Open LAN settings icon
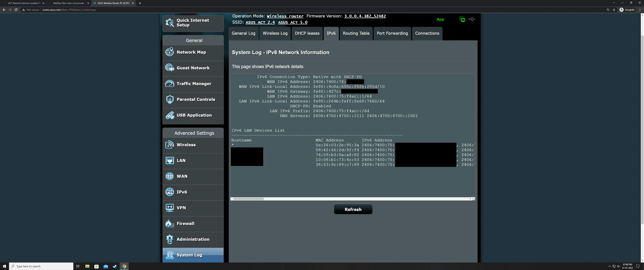The height and width of the screenshot is (270, 644). 169,160
